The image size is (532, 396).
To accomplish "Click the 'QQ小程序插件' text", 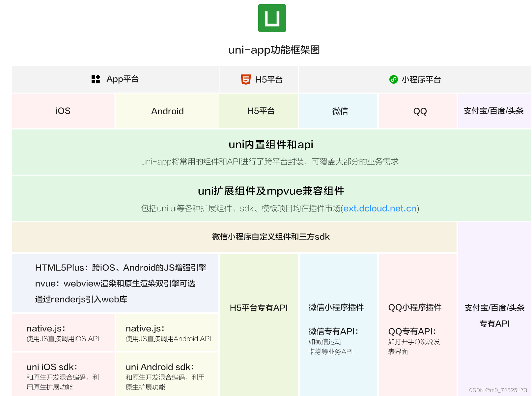I will 415,307.
